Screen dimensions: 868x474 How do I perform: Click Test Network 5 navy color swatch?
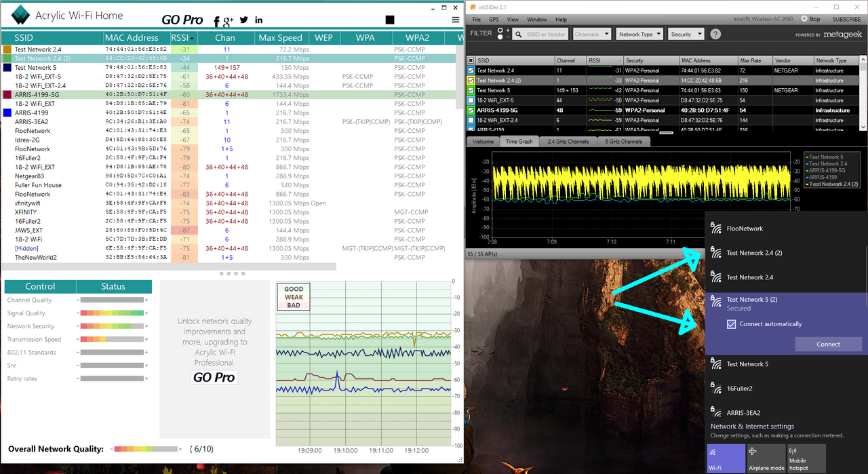[7, 68]
